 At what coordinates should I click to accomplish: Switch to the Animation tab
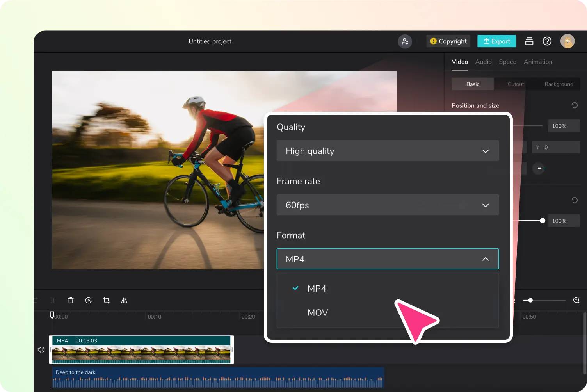(x=538, y=62)
